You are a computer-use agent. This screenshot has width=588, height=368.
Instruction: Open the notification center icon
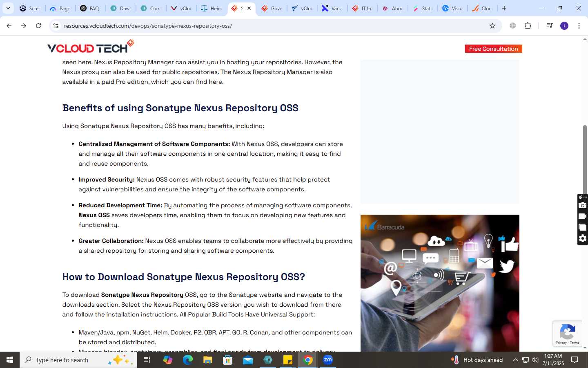575,360
